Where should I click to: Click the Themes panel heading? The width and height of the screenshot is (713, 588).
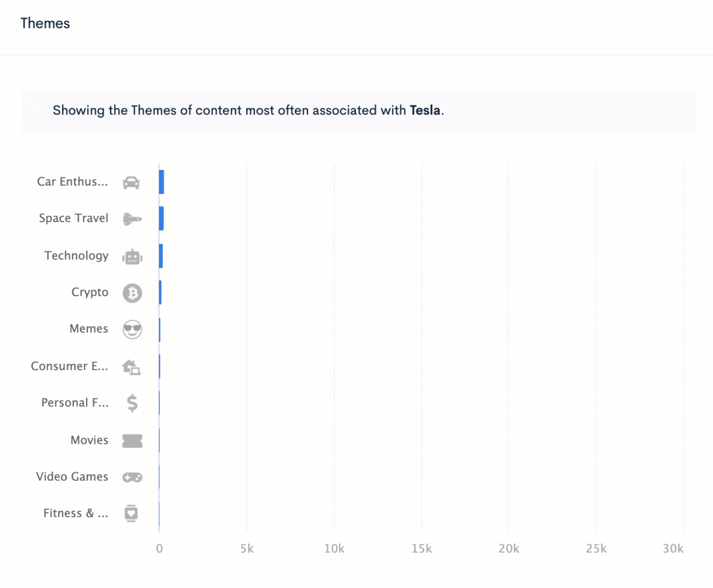click(x=45, y=23)
